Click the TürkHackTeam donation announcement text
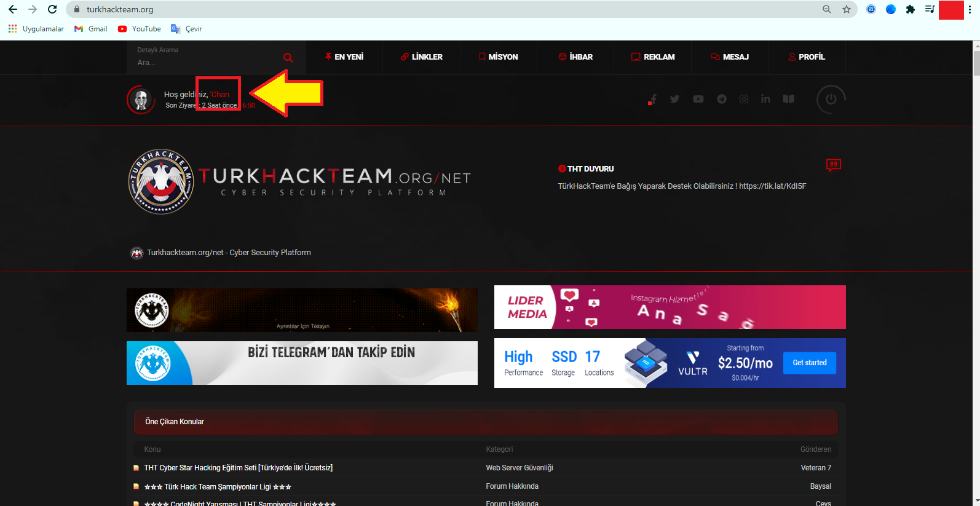The height and width of the screenshot is (506, 980). pos(682,186)
